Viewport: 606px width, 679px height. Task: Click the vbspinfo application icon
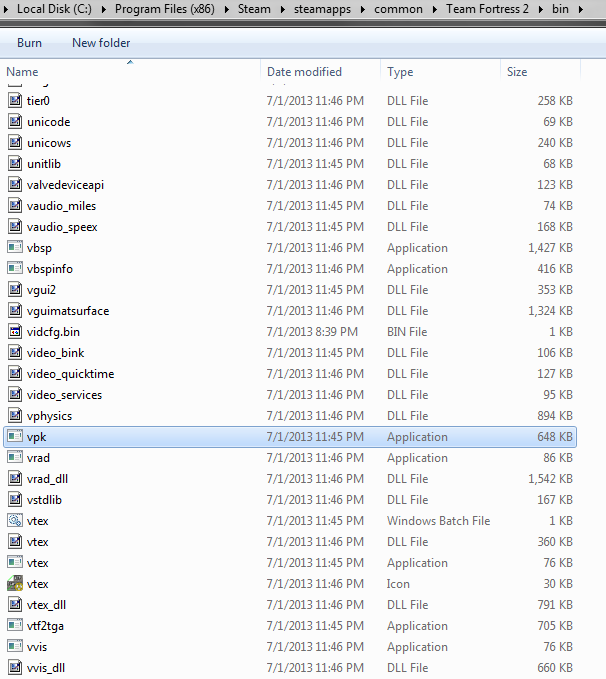click(x=15, y=268)
